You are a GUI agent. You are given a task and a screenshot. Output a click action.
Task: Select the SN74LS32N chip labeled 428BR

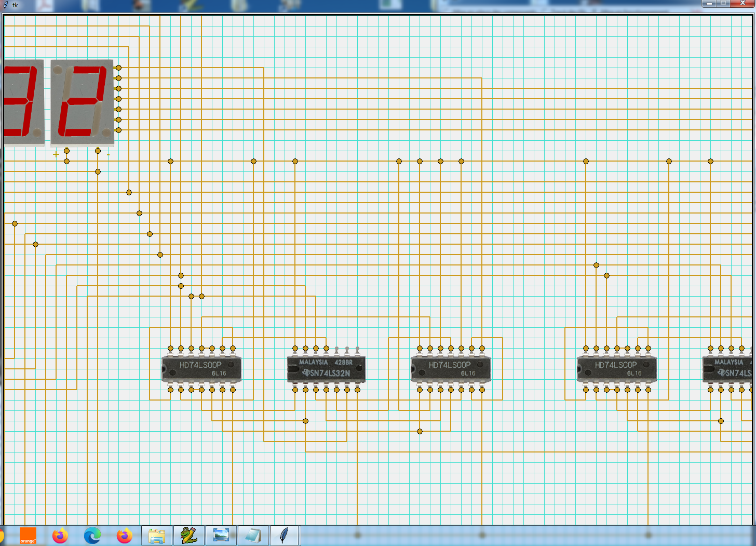pyautogui.click(x=326, y=368)
